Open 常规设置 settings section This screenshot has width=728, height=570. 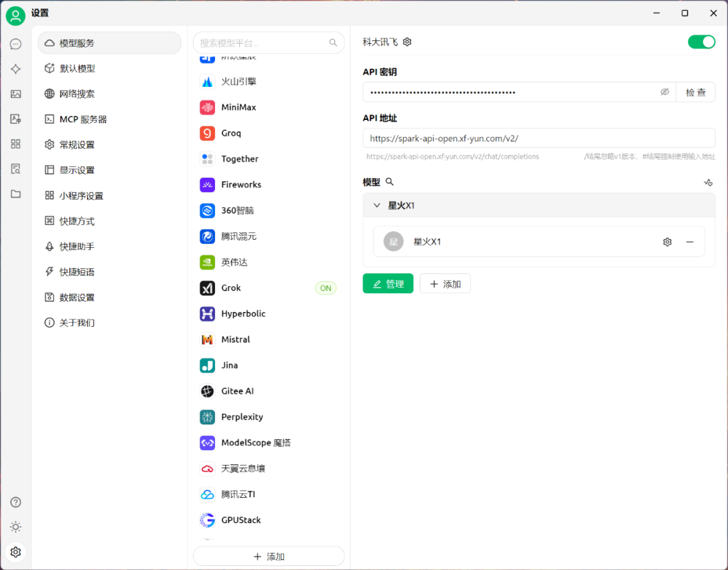pos(110,145)
